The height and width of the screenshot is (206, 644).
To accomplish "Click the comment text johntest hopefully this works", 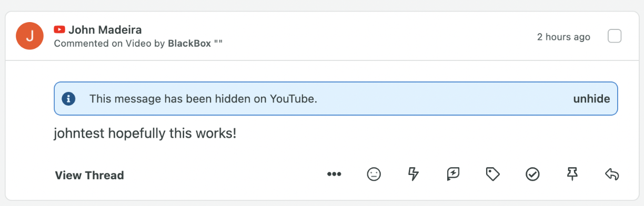I will pyautogui.click(x=145, y=133).
